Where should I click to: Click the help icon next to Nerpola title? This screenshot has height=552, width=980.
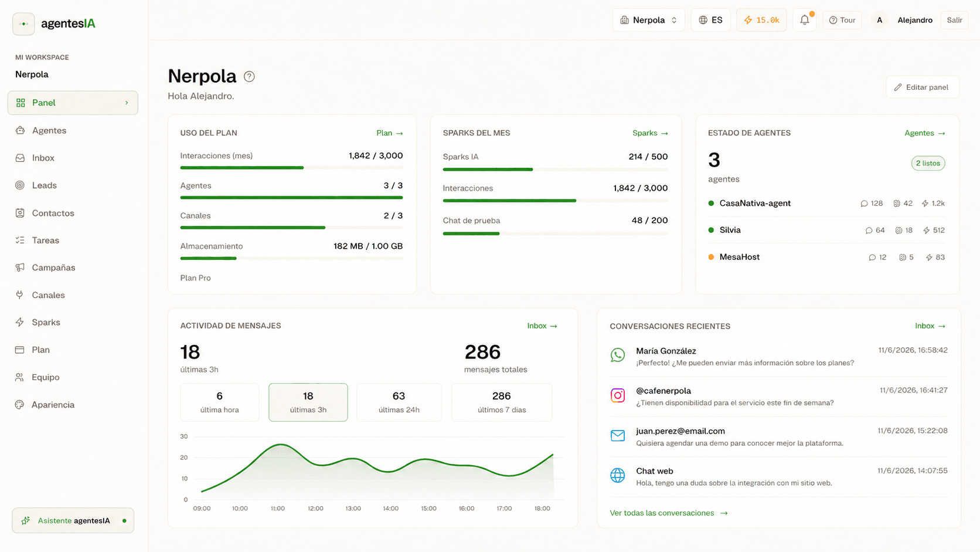coord(249,76)
